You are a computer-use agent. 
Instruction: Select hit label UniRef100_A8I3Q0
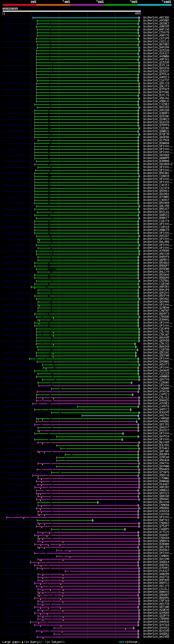click(x=156, y=18)
